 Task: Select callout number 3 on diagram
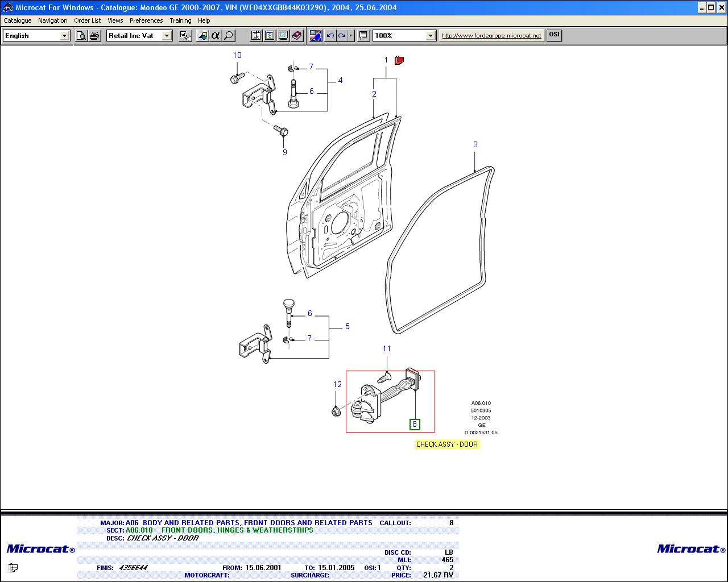click(475, 145)
